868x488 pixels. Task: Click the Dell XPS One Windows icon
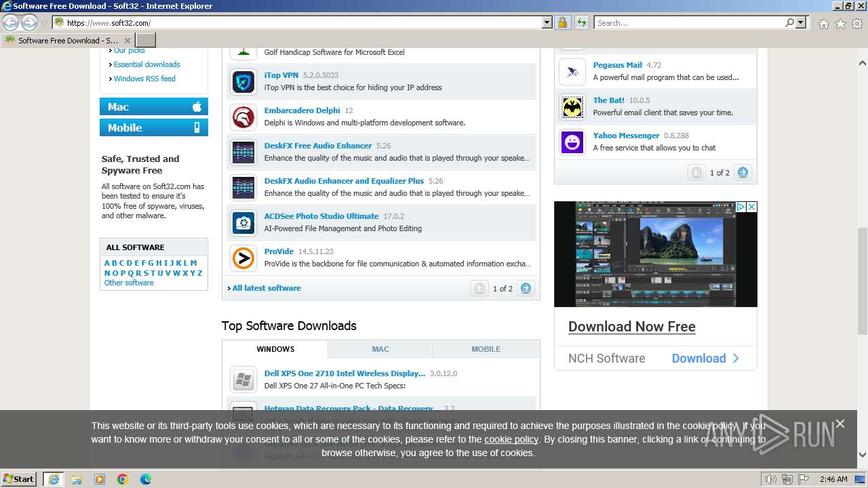(x=243, y=380)
